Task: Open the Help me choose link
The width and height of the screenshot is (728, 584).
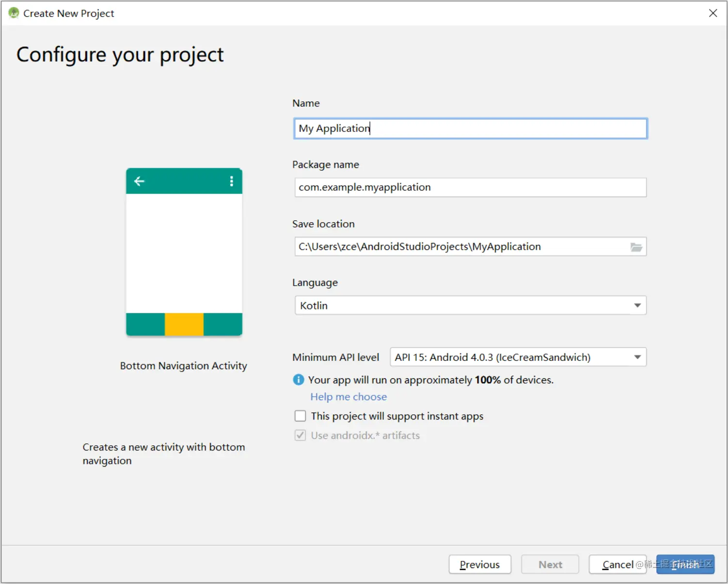Action: [x=348, y=397]
